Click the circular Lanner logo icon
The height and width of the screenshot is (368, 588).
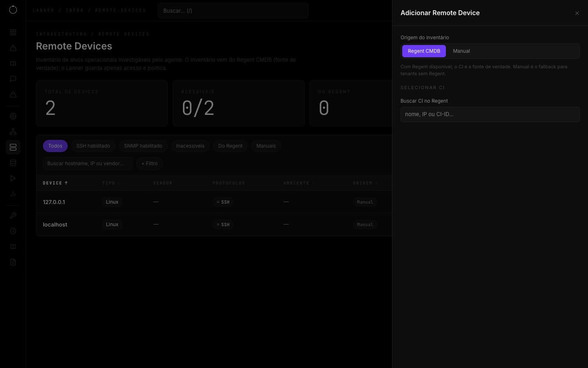pos(13,9)
